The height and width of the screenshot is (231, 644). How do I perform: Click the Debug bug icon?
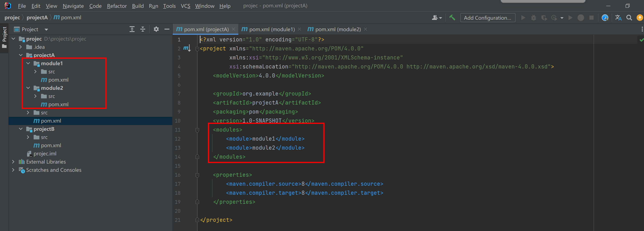click(533, 18)
